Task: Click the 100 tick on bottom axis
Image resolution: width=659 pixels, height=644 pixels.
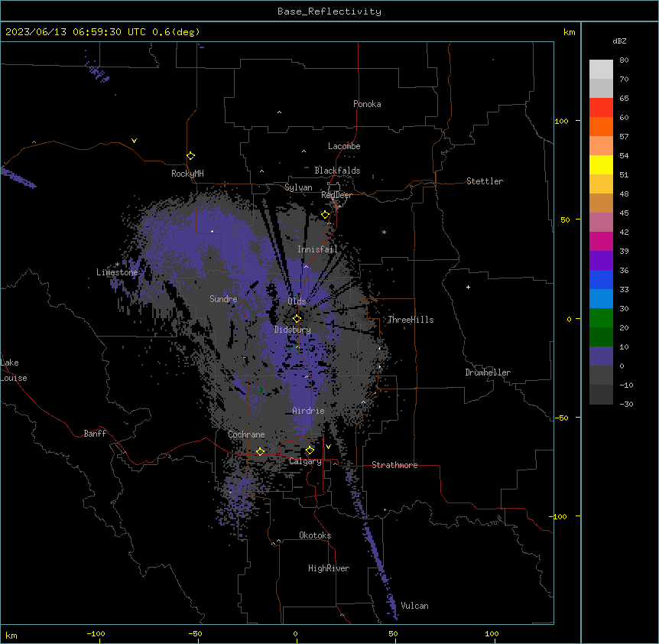Action: tap(492, 633)
